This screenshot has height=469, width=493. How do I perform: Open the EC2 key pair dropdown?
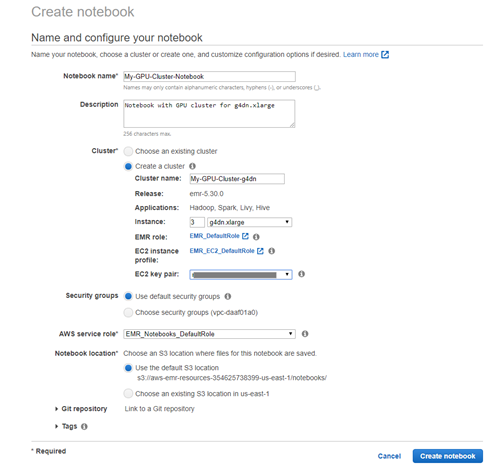(241, 275)
